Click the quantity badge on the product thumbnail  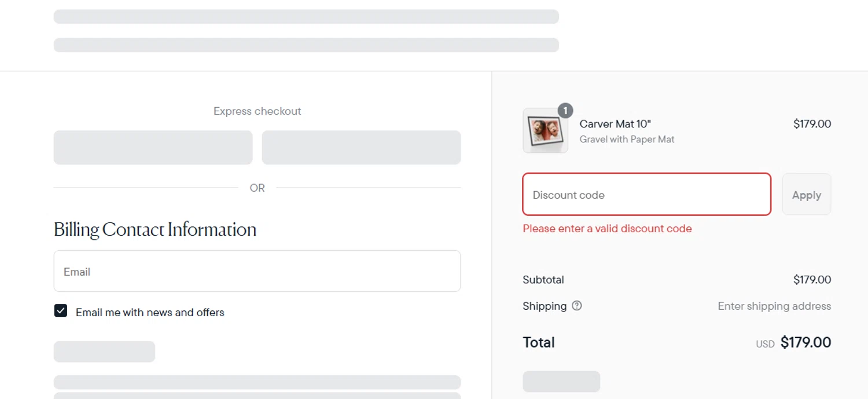565,110
